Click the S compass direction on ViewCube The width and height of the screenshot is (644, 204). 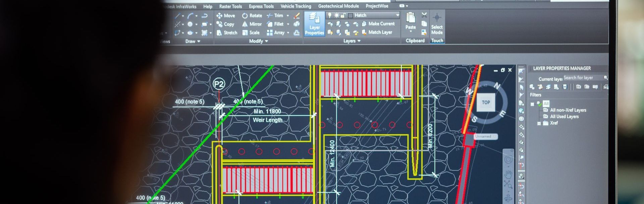[474, 119]
